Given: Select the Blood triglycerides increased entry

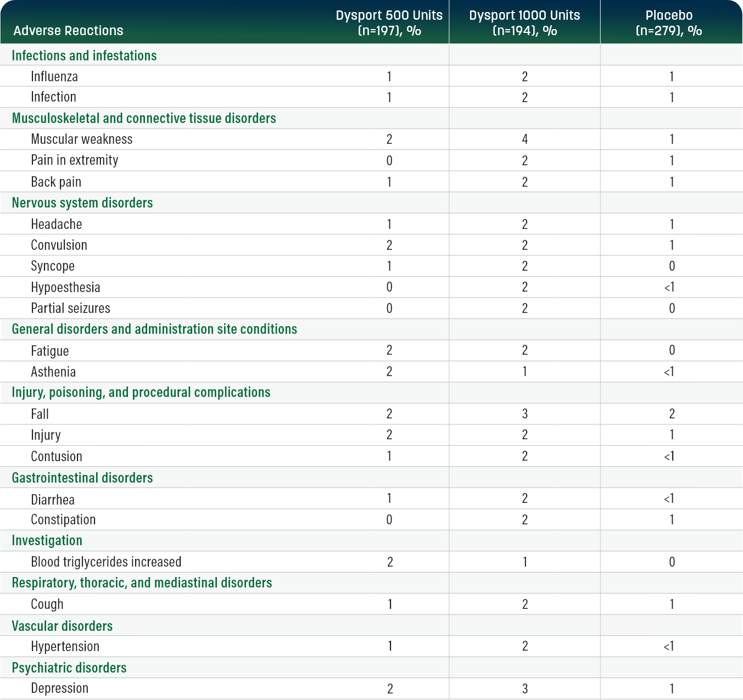Looking at the screenshot, I should (x=105, y=562).
